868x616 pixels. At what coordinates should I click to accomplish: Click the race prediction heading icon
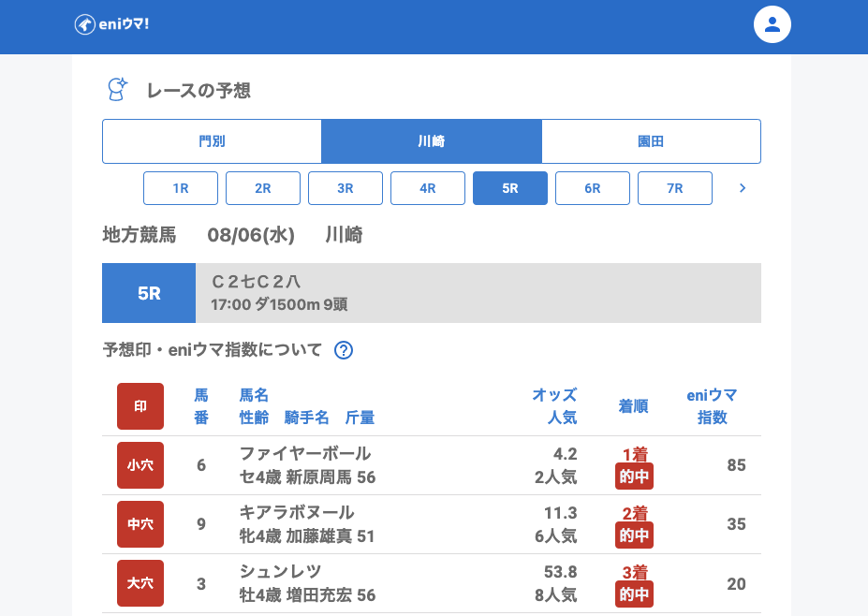117,90
